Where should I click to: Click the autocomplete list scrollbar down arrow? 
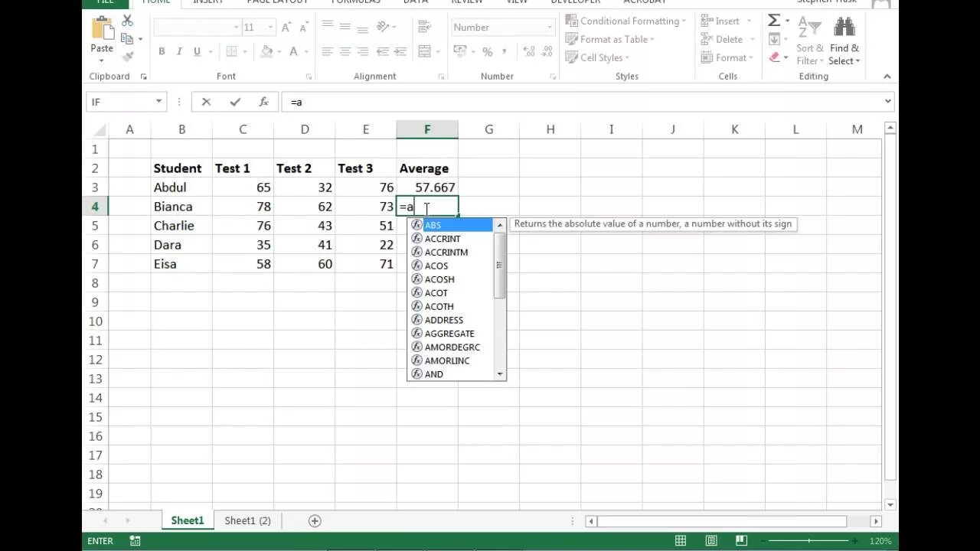click(x=500, y=374)
